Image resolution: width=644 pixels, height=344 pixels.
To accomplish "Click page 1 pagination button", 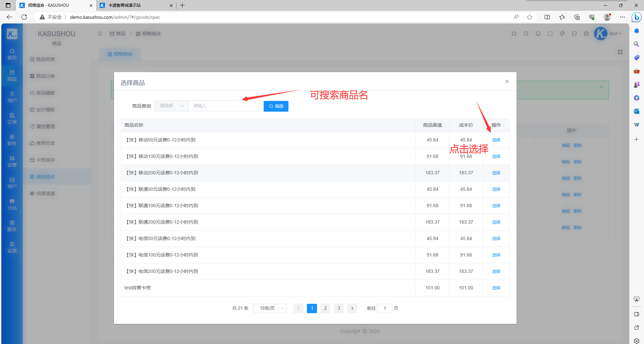I will pyautogui.click(x=312, y=308).
